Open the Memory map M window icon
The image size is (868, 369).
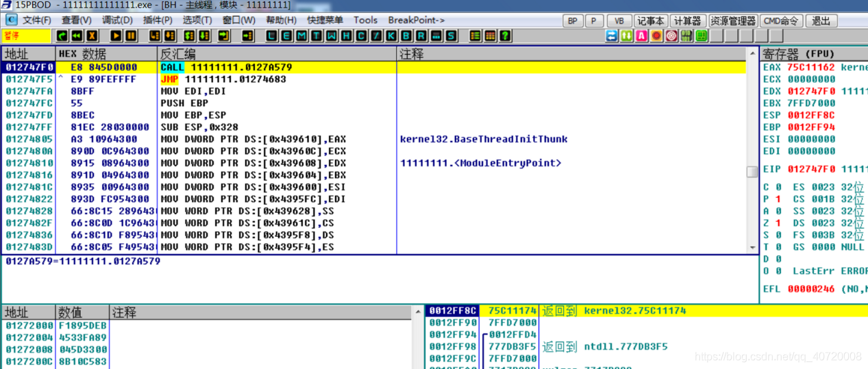pyautogui.click(x=301, y=36)
